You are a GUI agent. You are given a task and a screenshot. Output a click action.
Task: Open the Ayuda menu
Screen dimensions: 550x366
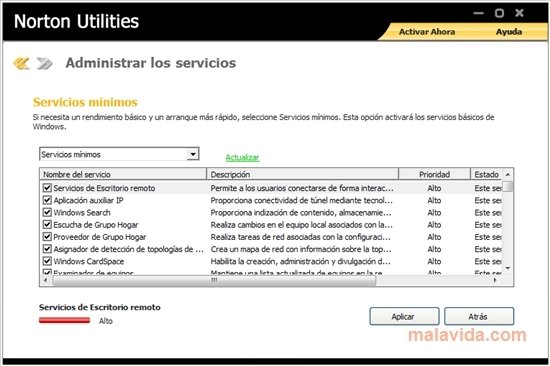tap(509, 32)
